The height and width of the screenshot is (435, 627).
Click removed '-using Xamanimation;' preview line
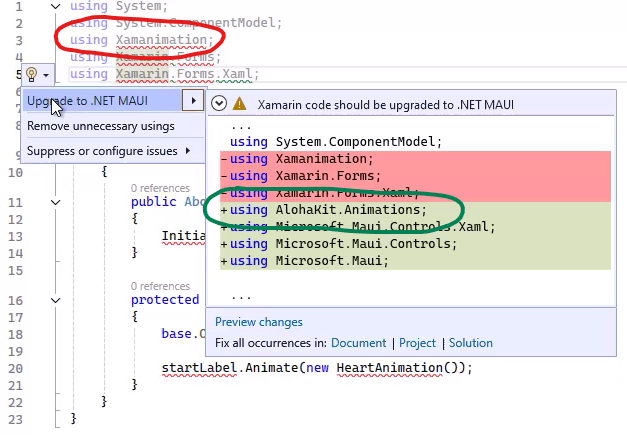click(x=298, y=159)
